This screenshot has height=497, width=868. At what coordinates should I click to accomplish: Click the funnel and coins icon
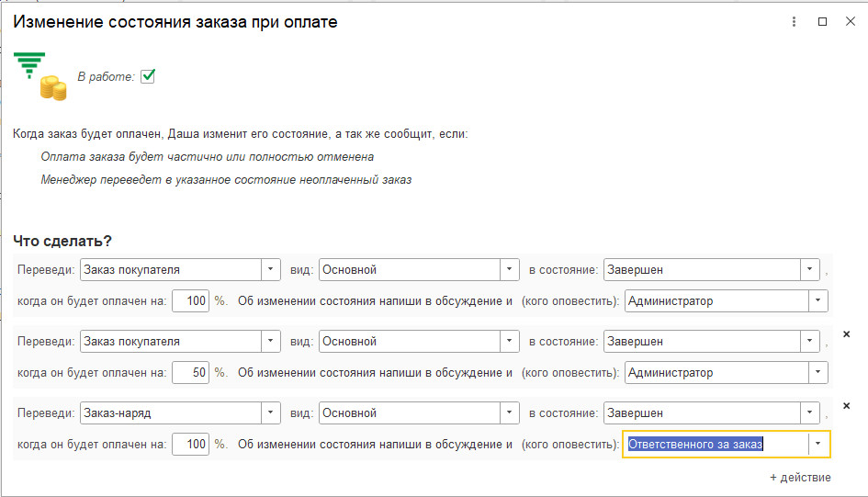[x=39, y=76]
